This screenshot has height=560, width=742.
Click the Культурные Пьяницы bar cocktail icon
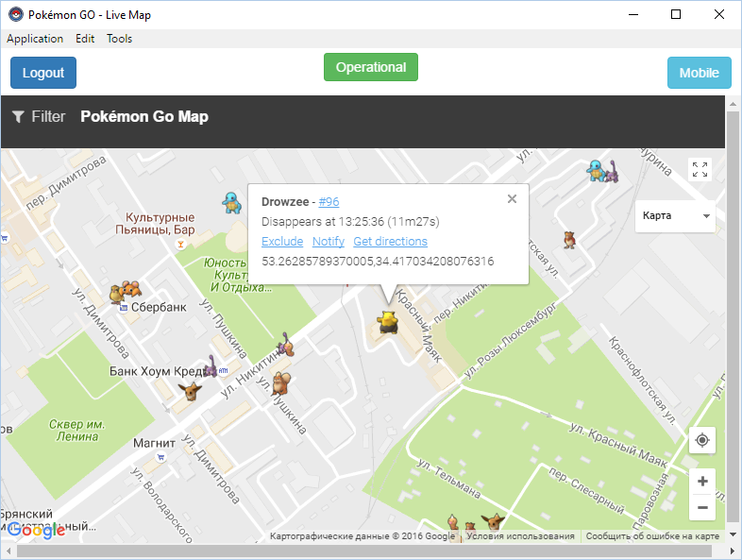(x=180, y=245)
